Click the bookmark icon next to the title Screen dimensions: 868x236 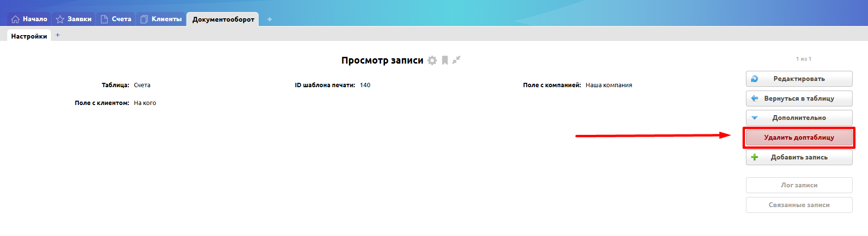click(445, 60)
